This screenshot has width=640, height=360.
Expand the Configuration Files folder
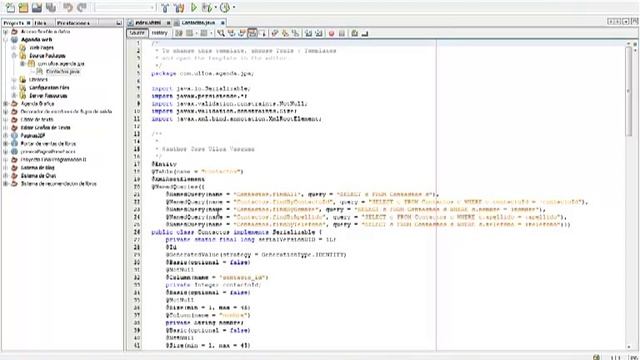[x=14, y=87]
